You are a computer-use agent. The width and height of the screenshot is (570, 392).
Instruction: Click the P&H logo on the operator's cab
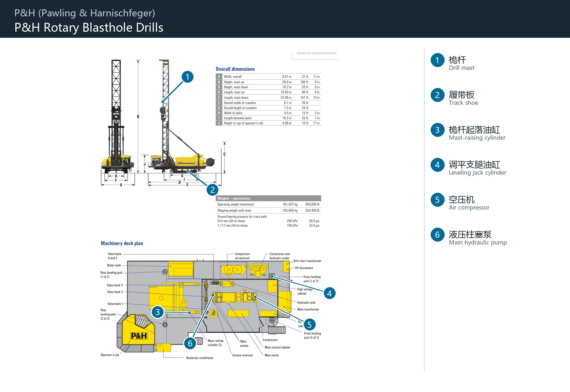point(139,336)
